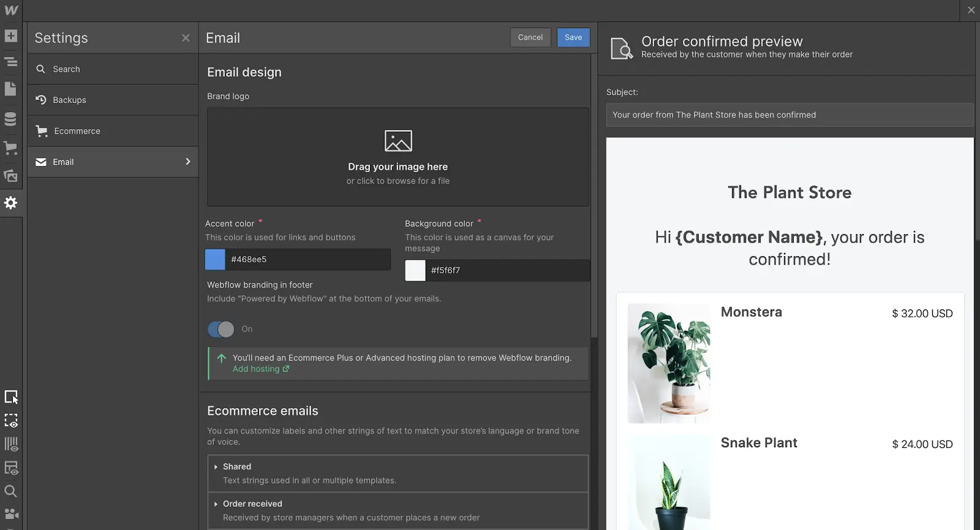
Task: Click the Monstera product thumbnail
Action: tap(669, 363)
